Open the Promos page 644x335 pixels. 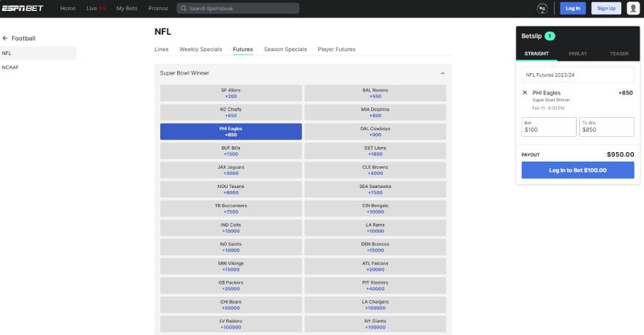tap(158, 8)
